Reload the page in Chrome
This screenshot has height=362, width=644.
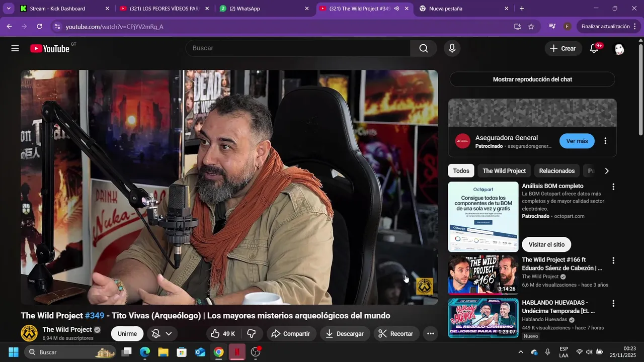[x=39, y=26]
